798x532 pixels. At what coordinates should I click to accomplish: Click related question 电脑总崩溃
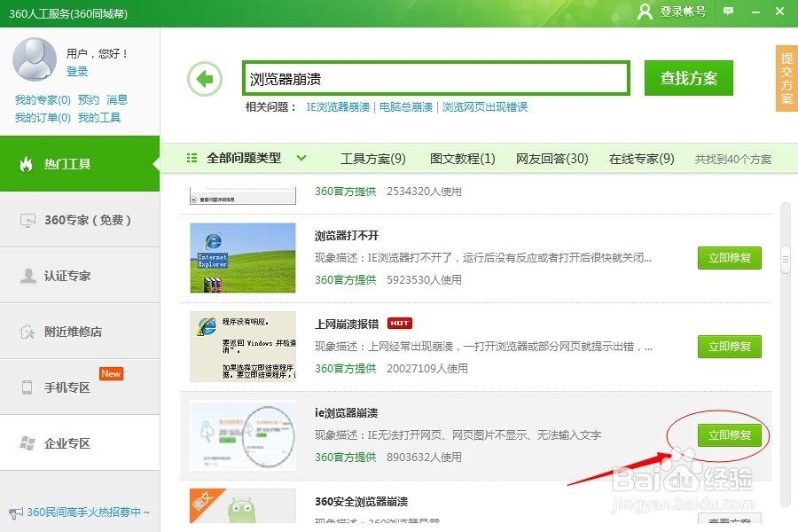[406, 107]
